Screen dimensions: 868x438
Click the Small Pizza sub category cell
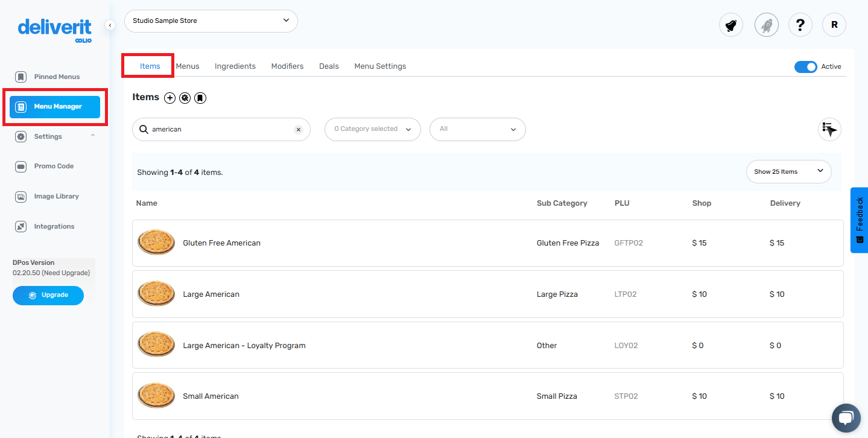coord(557,396)
